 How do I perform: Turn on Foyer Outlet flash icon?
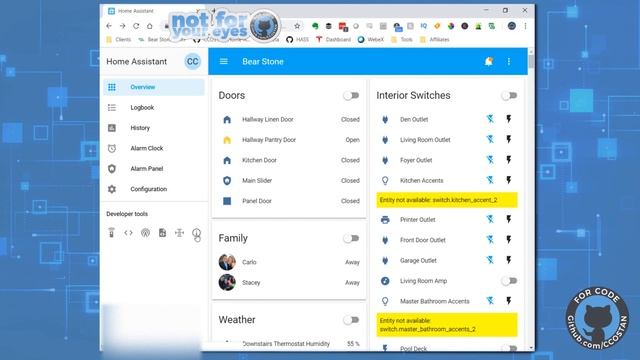509,160
